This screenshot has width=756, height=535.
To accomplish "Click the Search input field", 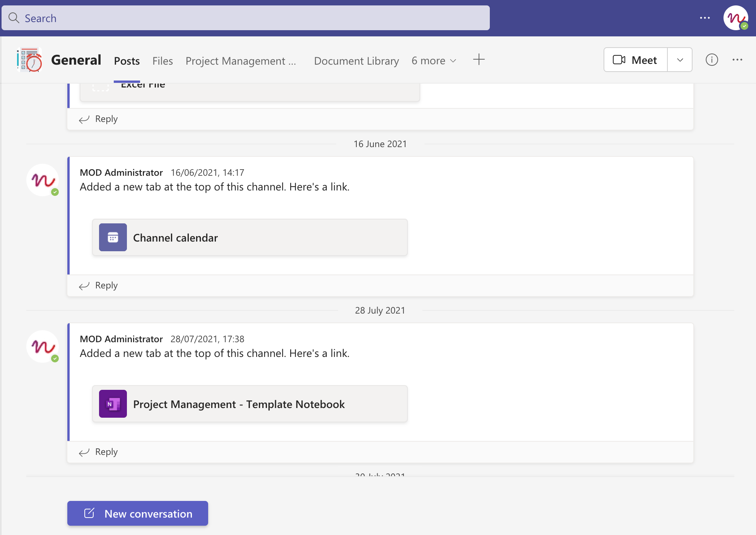I will (246, 18).
